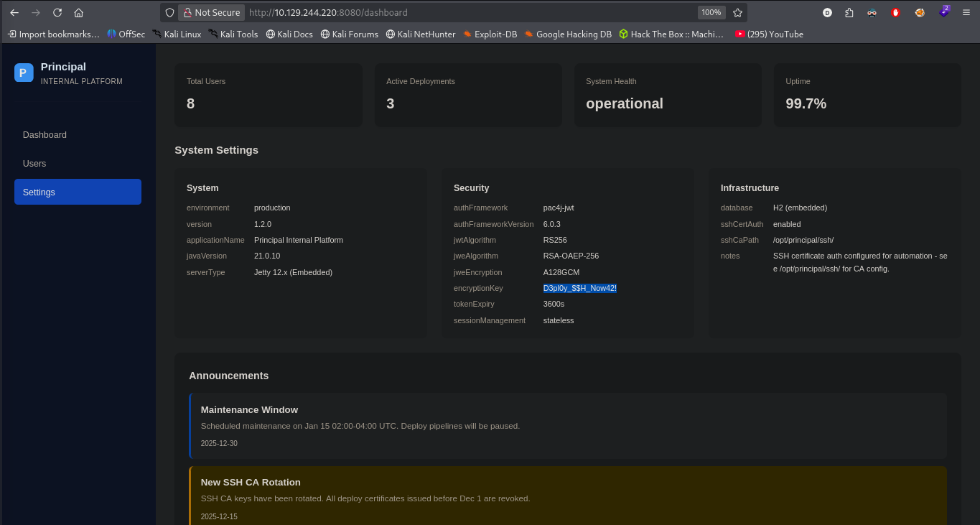Open the Kali Linux bookmark
980x525 pixels.
[x=177, y=34]
